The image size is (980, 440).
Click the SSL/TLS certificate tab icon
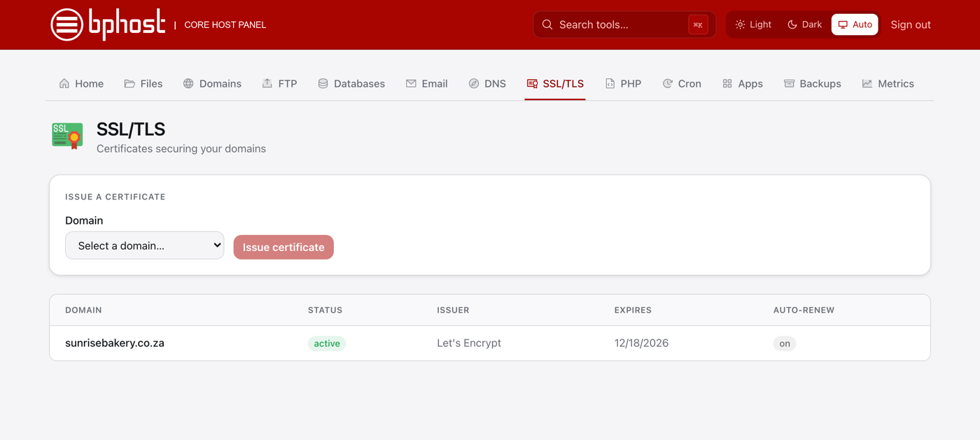pyautogui.click(x=532, y=83)
